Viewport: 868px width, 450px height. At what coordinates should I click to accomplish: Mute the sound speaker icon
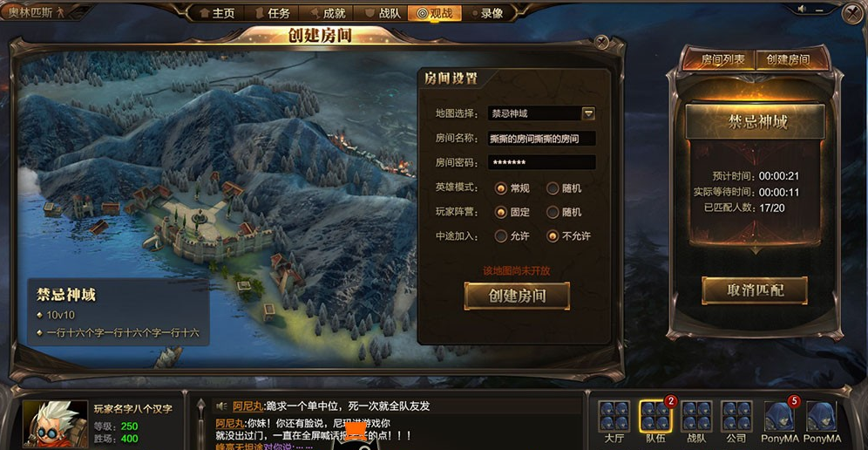point(802,10)
